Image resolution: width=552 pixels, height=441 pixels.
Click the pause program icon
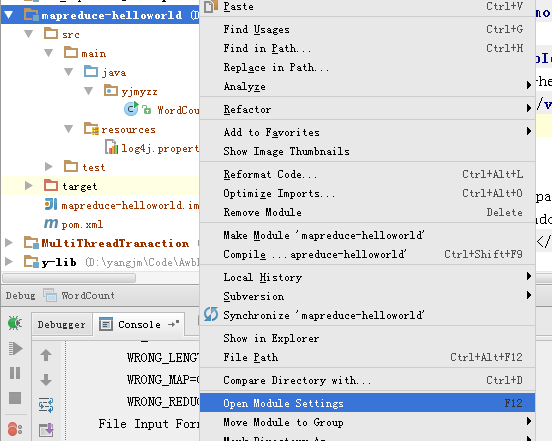(15, 373)
